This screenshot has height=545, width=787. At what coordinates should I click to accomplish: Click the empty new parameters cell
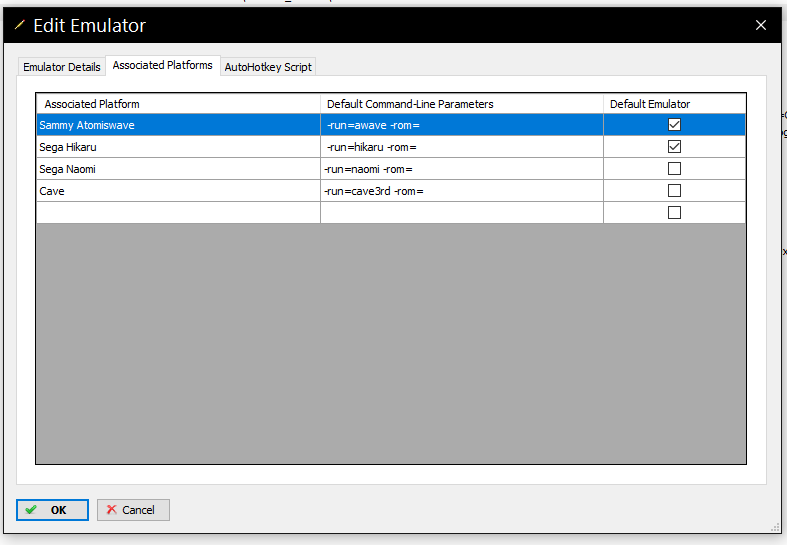coord(462,213)
